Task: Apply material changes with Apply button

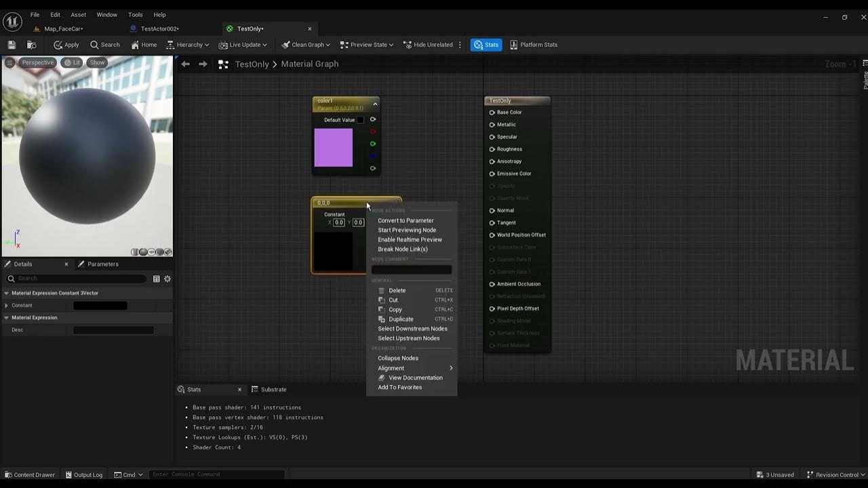Action: click(66, 45)
